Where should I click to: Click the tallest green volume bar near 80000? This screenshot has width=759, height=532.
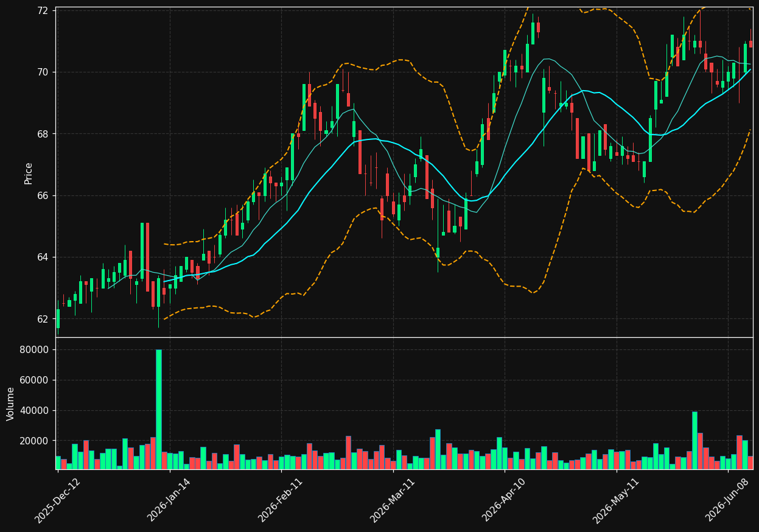[158, 409]
